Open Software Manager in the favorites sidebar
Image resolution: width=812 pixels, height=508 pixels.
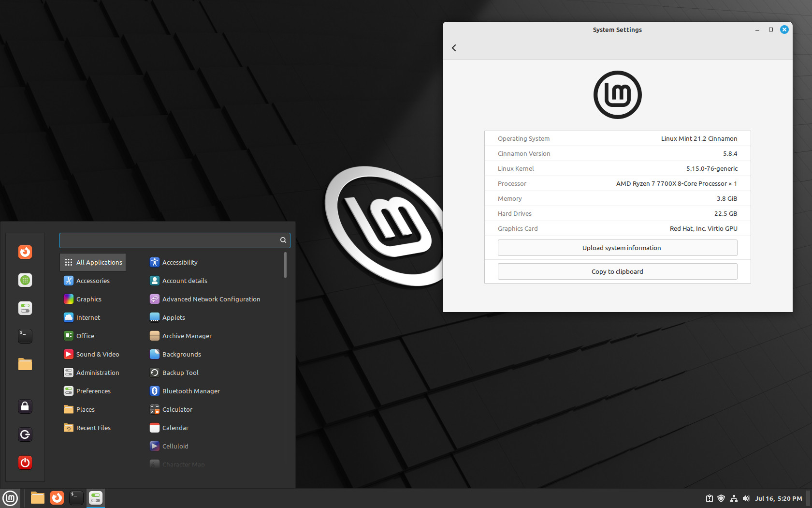(25, 280)
